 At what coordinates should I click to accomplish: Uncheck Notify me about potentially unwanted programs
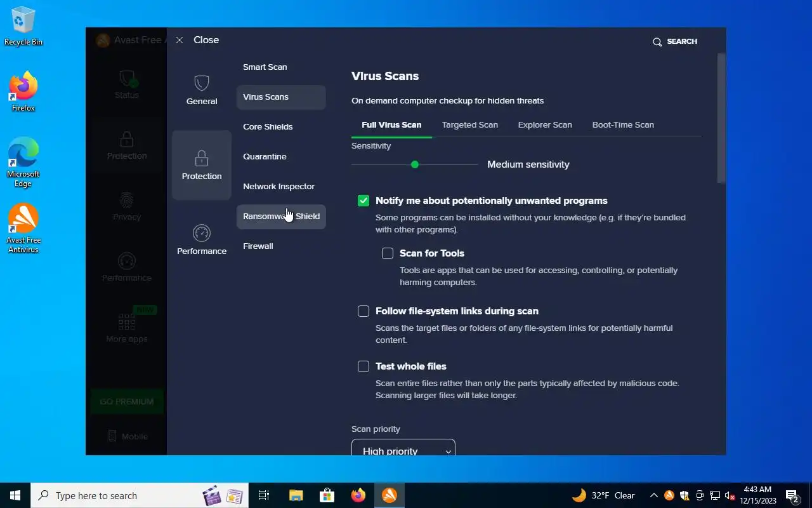click(363, 201)
